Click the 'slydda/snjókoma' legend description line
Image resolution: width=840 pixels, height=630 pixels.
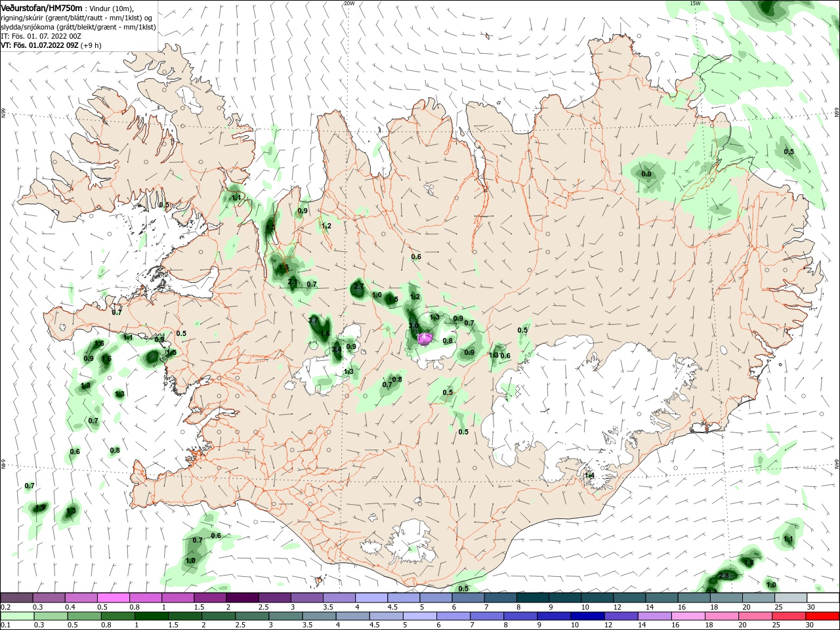pos(78,27)
